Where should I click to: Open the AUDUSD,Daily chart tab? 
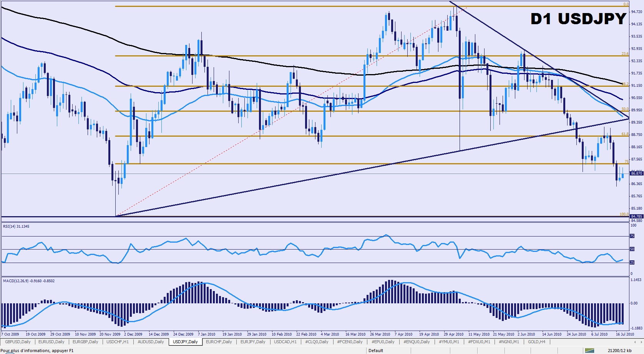tap(151, 342)
